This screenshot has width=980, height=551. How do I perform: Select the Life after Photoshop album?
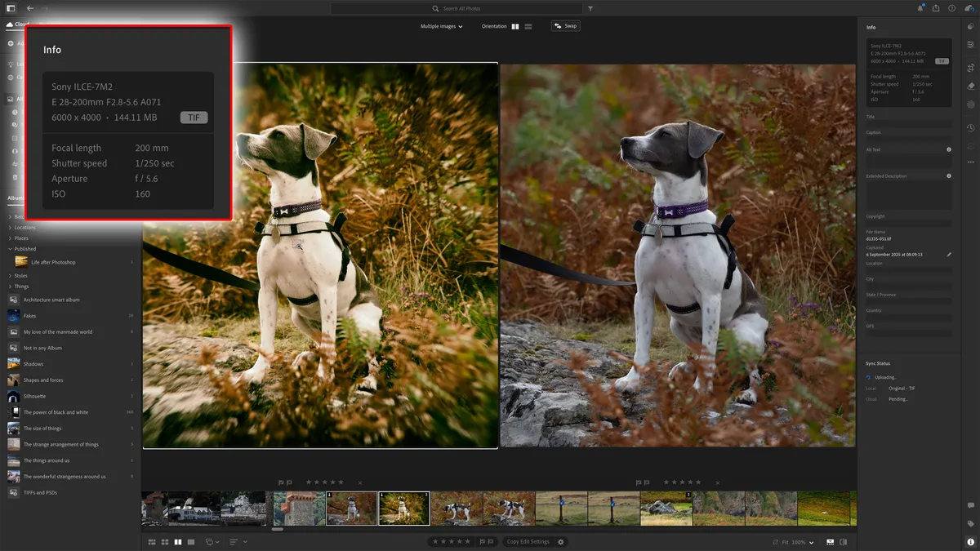tap(53, 262)
